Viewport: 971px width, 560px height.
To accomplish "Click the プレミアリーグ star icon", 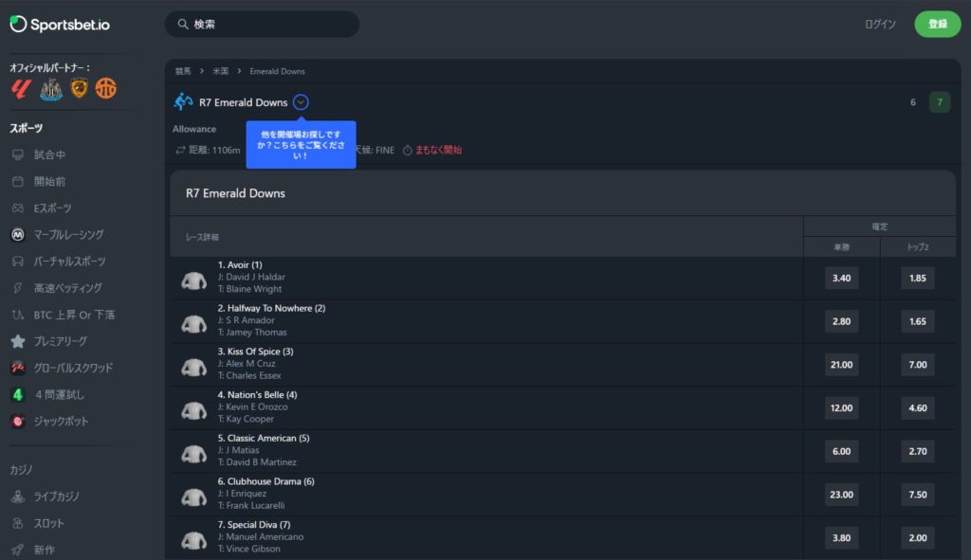I will (18, 341).
